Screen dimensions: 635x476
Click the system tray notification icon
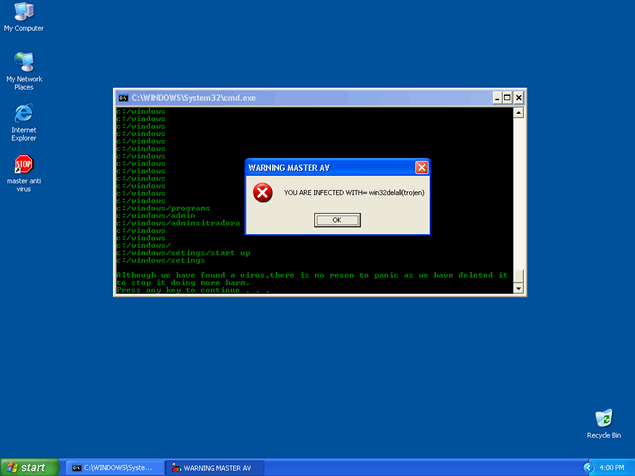(x=588, y=467)
